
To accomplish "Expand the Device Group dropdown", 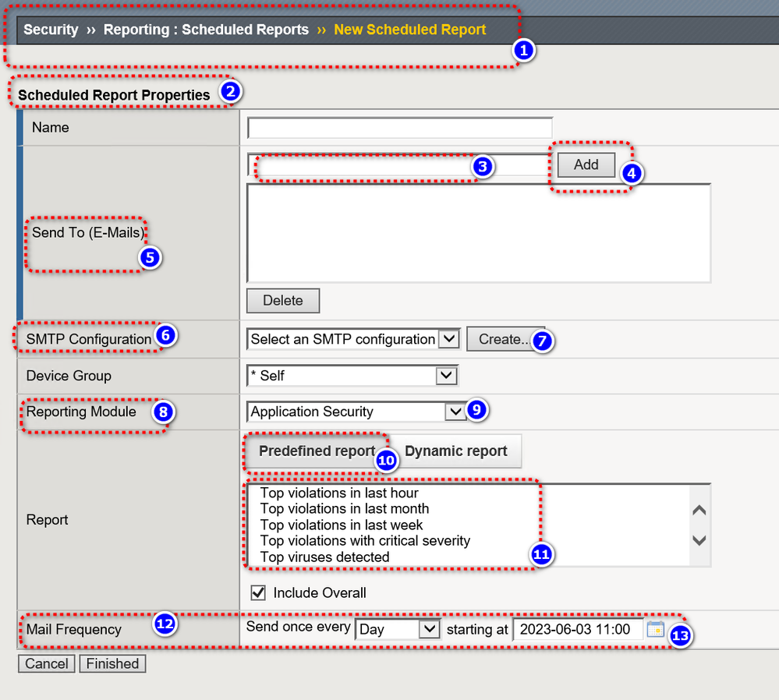I will pyautogui.click(x=352, y=376).
